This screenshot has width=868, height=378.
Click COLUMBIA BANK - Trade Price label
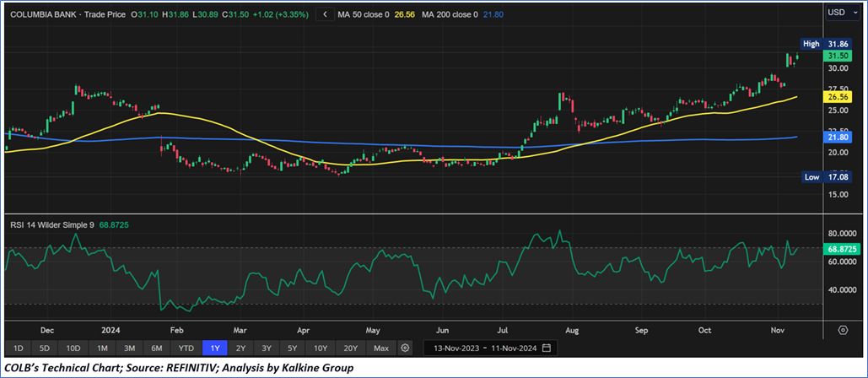tap(67, 15)
